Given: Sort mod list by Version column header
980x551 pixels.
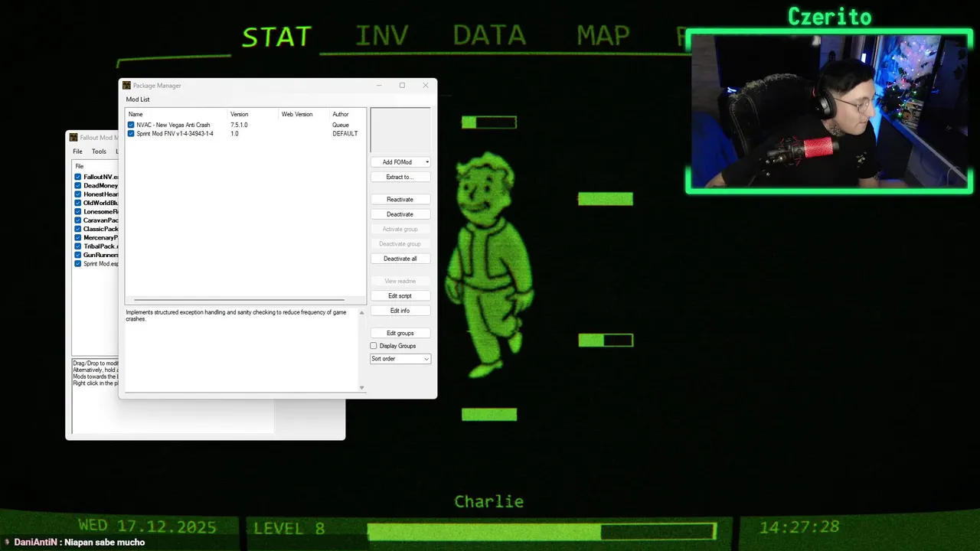Looking at the screenshot, I should pos(253,115).
